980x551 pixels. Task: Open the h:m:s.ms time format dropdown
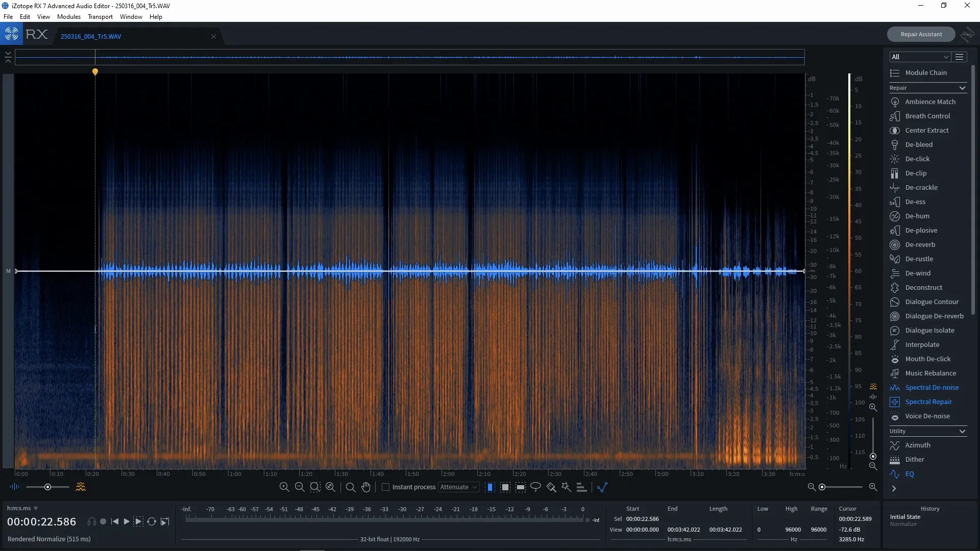pos(22,508)
